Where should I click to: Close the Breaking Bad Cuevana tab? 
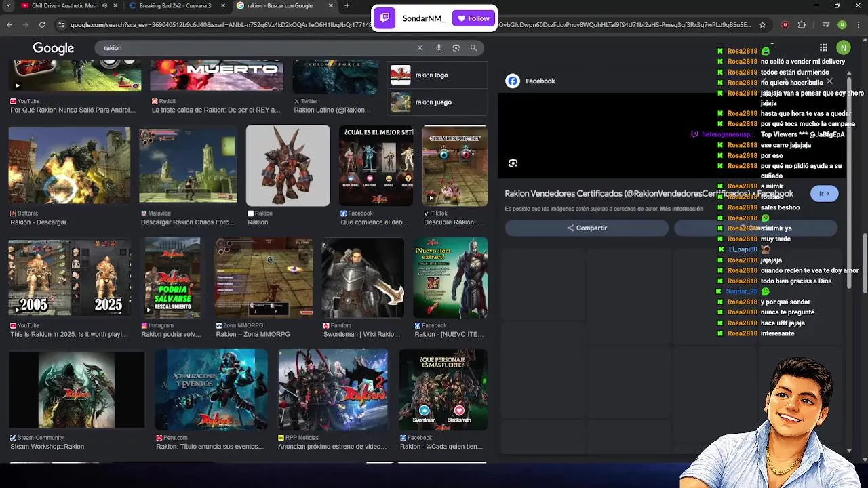coord(223,5)
